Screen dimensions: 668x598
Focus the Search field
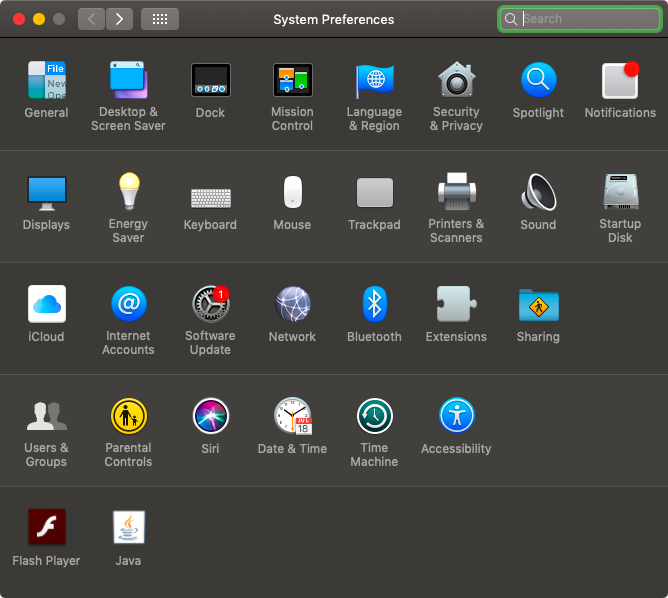[579, 19]
